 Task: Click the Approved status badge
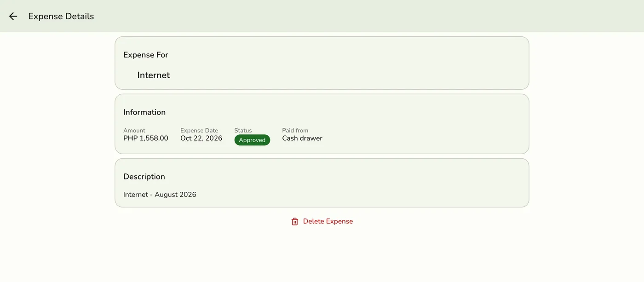(x=252, y=140)
